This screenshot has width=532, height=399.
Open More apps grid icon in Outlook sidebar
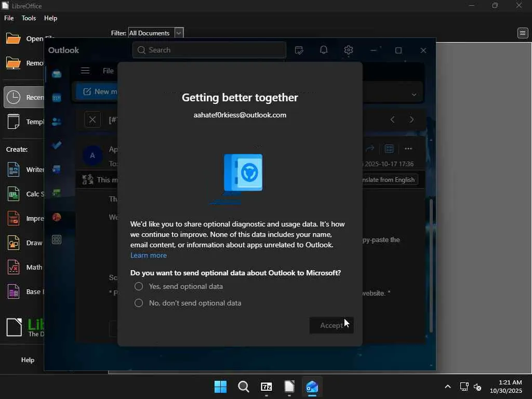click(x=57, y=240)
